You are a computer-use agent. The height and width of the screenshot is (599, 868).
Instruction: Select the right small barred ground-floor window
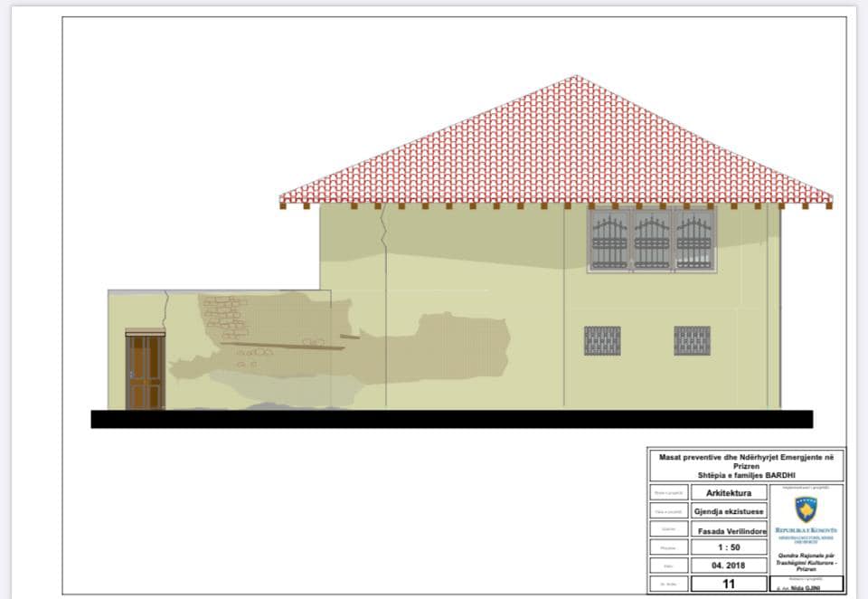point(692,341)
